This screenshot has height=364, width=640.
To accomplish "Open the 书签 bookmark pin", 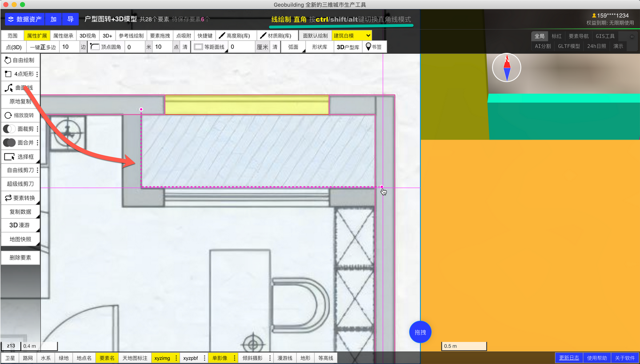I will 374,47.
